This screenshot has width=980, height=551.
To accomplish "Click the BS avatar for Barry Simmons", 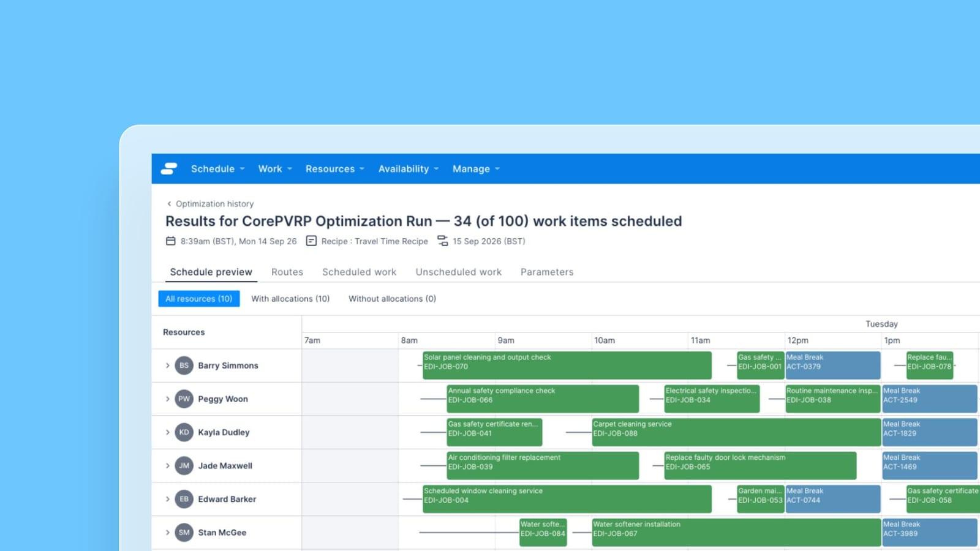I will click(x=184, y=365).
